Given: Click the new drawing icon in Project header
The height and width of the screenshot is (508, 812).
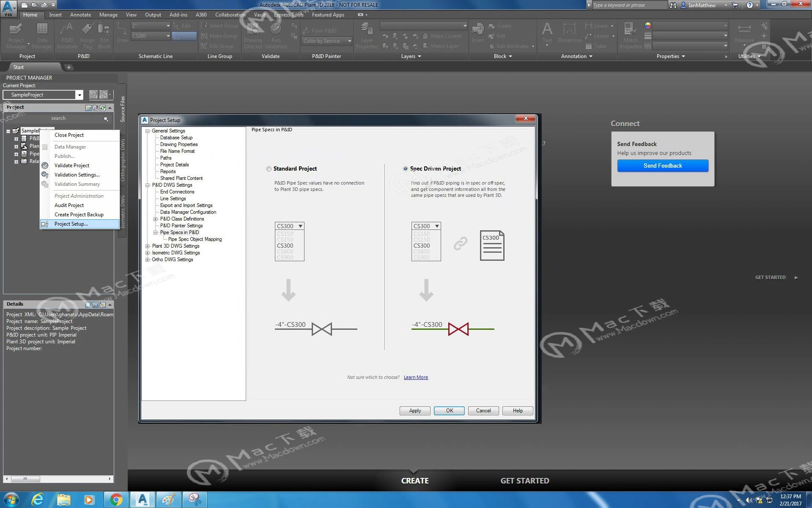Looking at the screenshot, I should (88, 108).
